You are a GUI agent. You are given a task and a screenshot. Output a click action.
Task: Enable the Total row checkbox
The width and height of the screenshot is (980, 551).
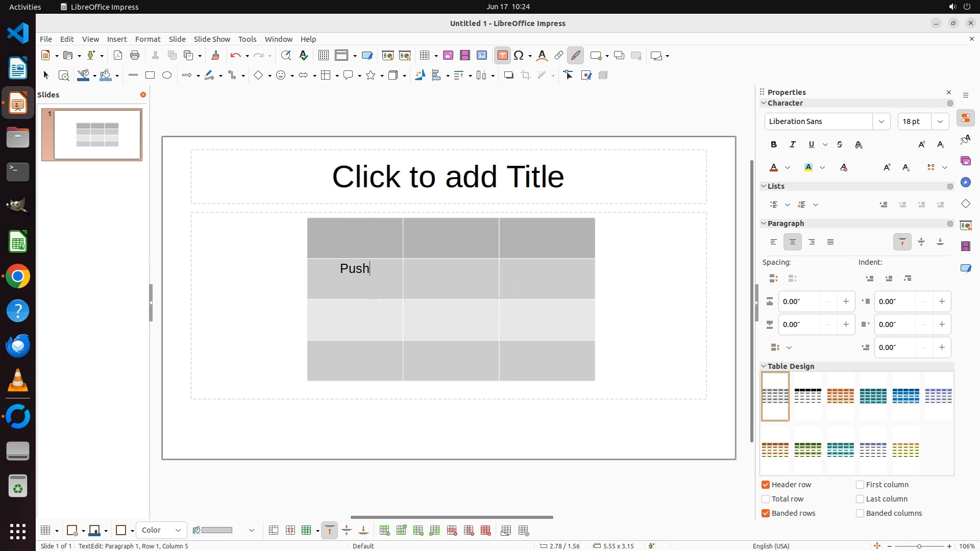(766, 499)
